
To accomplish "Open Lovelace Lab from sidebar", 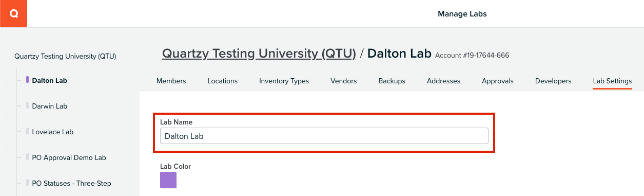I will point(52,132).
